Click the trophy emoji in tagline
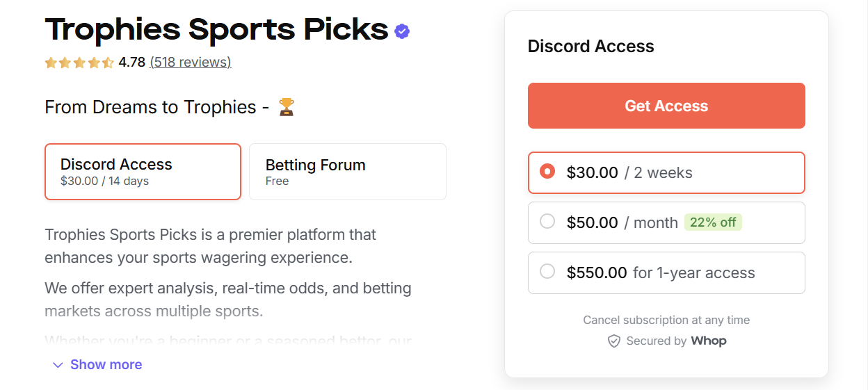 point(287,107)
